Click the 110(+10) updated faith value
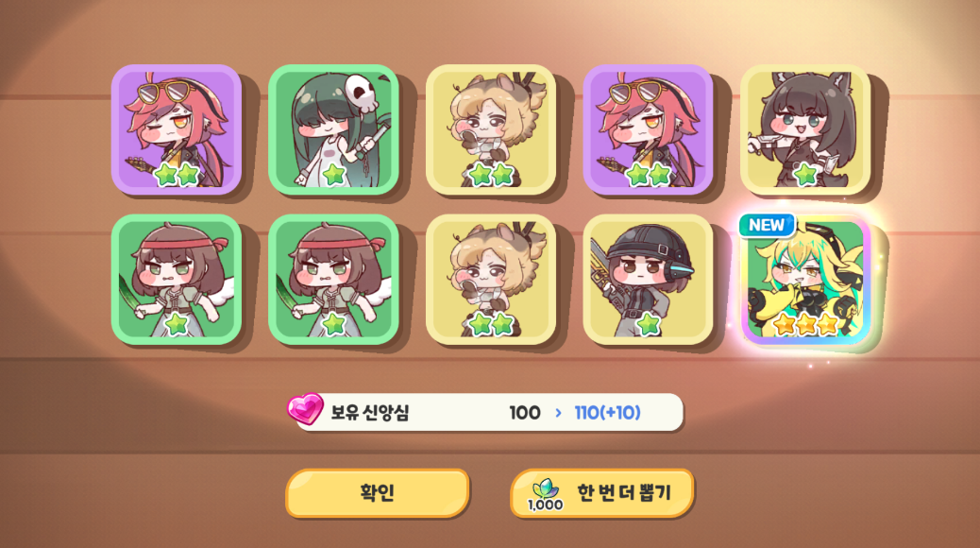980x548 pixels. [x=607, y=413]
